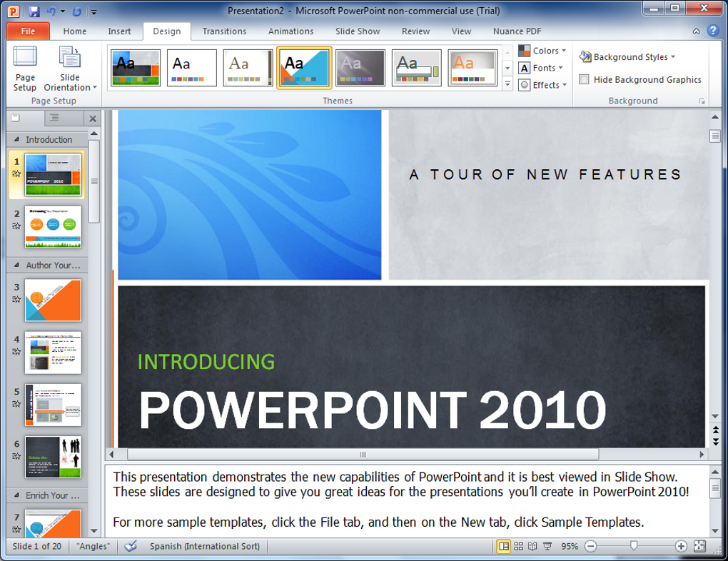Open the theme Effects dropdown
Image resolution: width=728 pixels, height=561 pixels.
(x=542, y=85)
